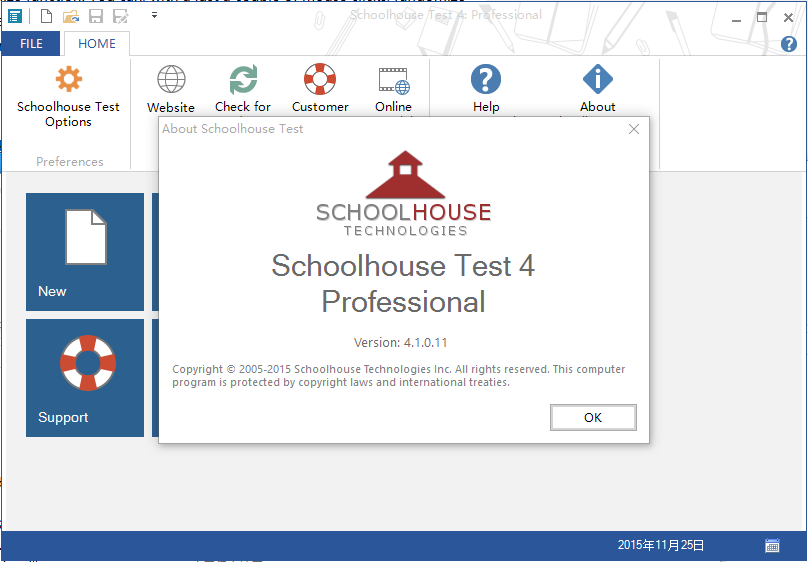Click the small help icon below window controls
Viewport: 808px width, 562px height.
click(x=788, y=44)
